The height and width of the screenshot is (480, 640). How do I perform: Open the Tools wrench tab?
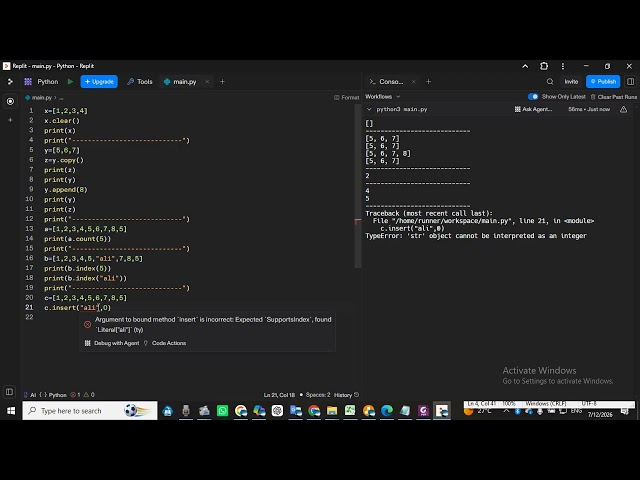point(140,82)
